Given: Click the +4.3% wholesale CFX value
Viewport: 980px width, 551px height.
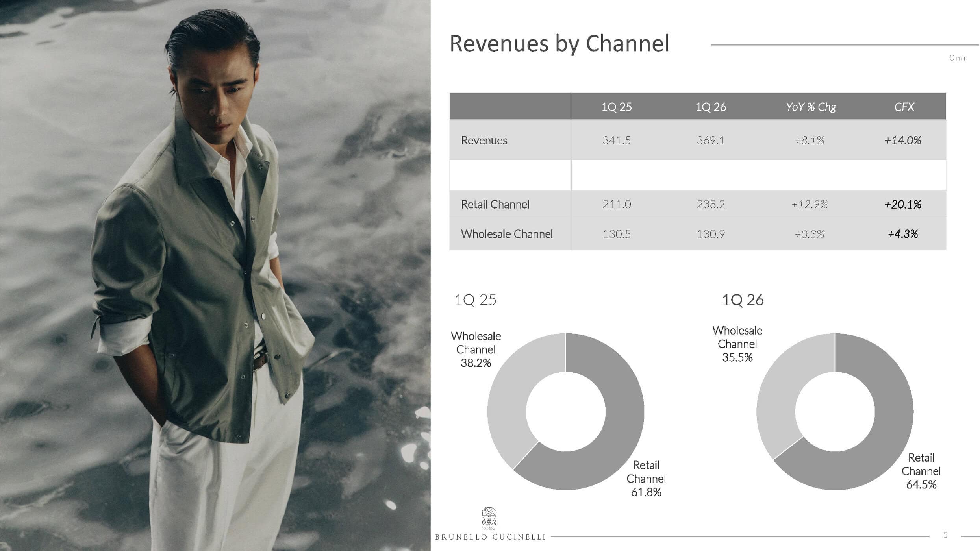Looking at the screenshot, I should point(902,234).
